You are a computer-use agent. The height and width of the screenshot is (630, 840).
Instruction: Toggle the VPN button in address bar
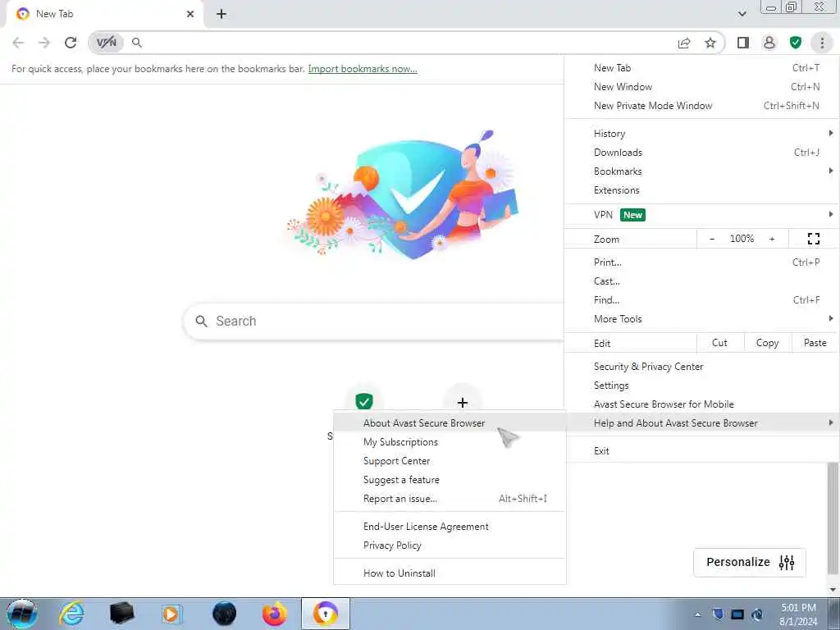[x=107, y=43]
